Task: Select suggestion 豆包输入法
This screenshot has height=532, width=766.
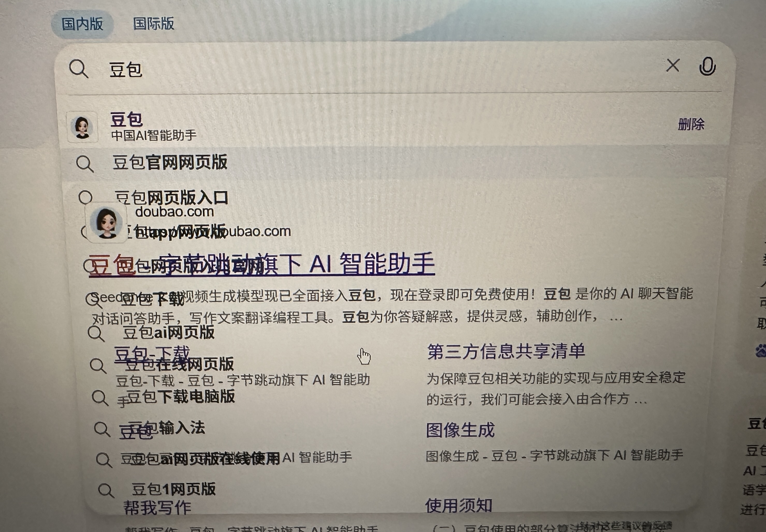Action: [167, 428]
